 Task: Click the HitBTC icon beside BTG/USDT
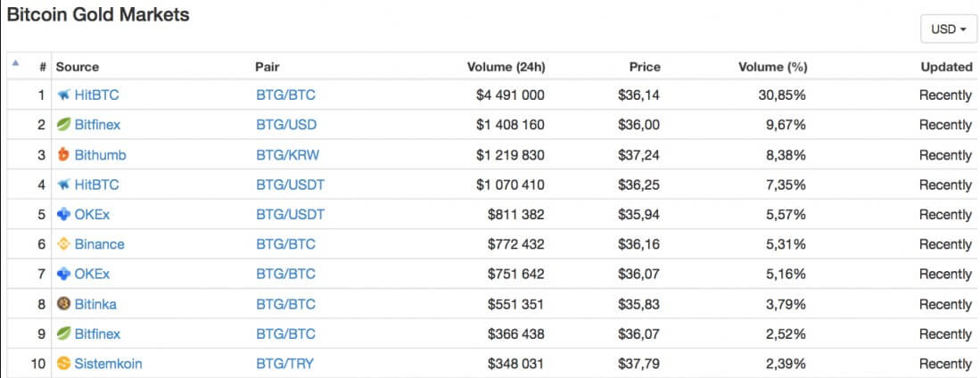coord(63,185)
